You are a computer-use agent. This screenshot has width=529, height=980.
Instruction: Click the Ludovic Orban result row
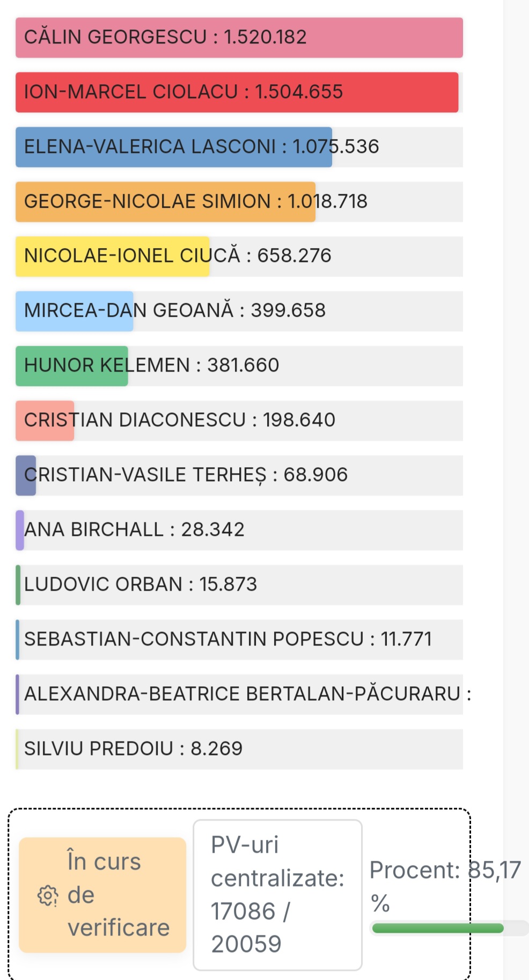[239, 585]
